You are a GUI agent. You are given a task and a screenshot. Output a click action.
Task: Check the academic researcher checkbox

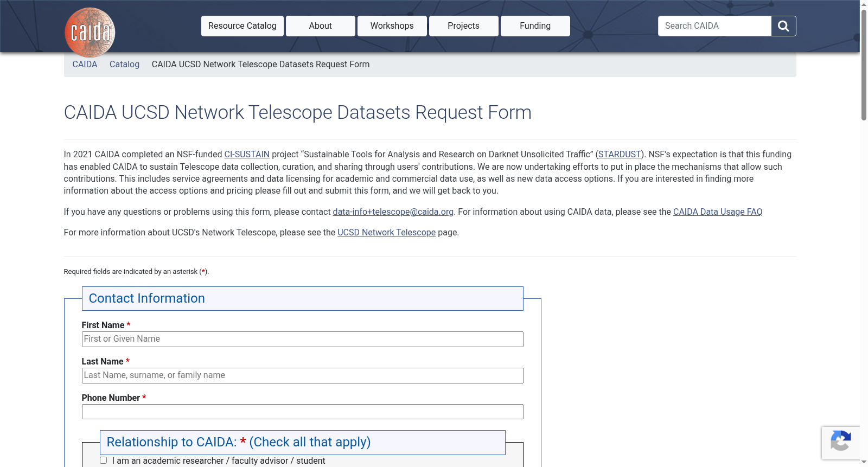click(103, 460)
